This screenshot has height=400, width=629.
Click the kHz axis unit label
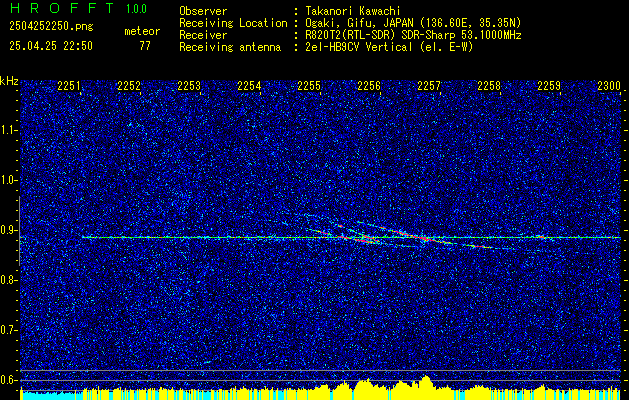coord(9,81)
